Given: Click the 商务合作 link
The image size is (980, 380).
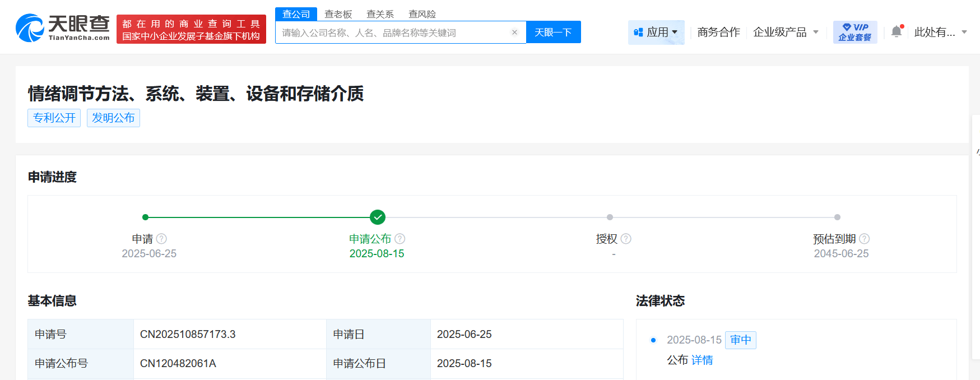Looking at the screenshot, I should 718,33.
